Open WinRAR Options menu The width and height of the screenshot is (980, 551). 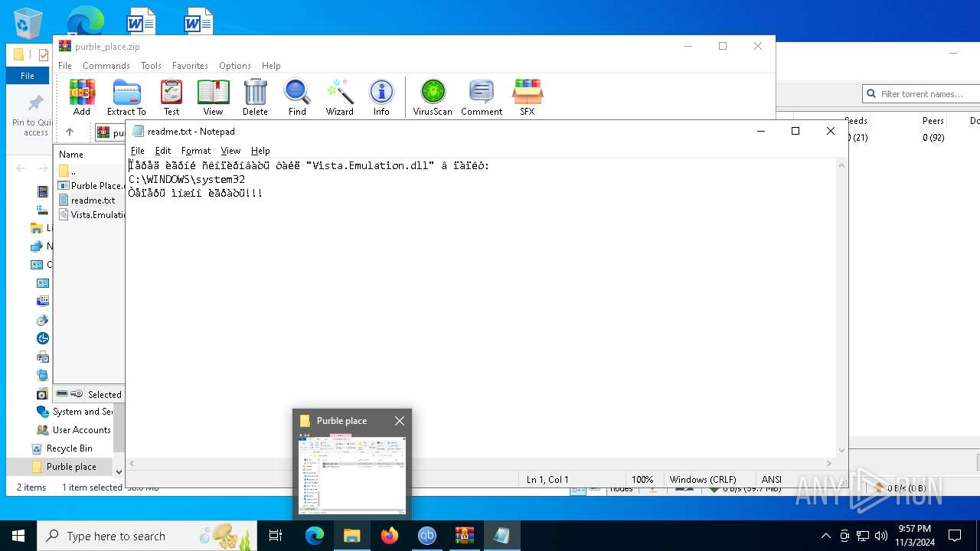(235, 66)
